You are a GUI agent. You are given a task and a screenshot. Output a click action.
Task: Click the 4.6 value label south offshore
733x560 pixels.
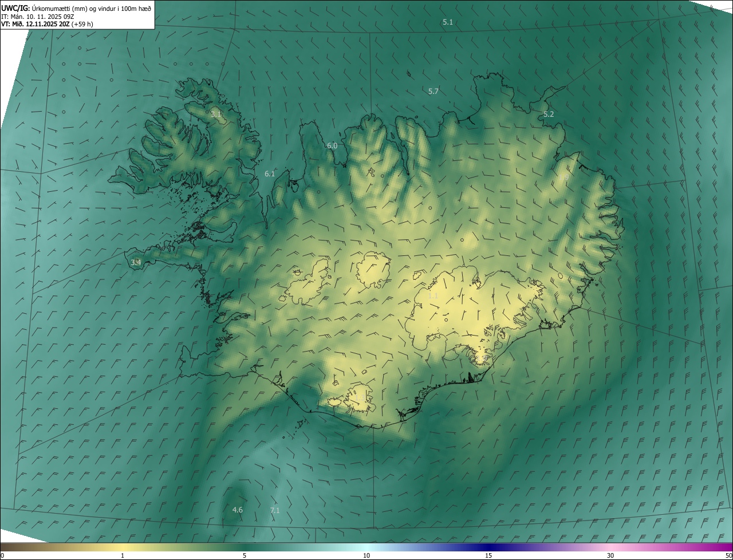pyautogui.click(x=237, y=510)
